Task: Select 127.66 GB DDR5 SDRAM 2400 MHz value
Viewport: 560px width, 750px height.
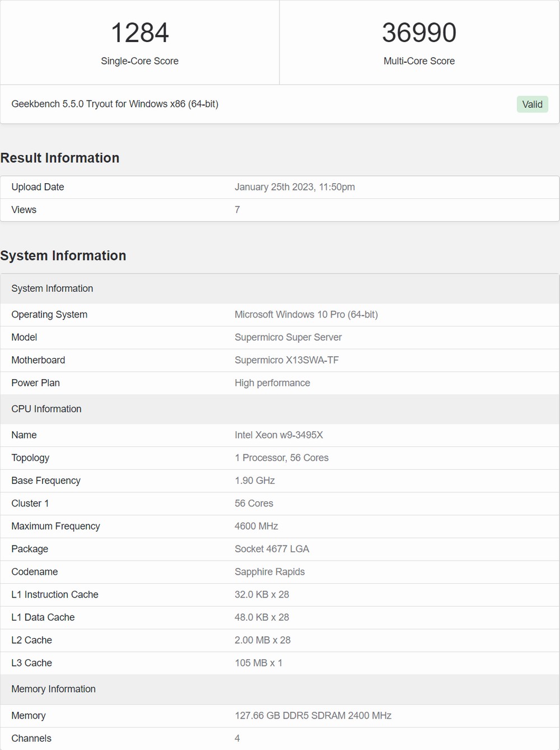Action: [x=313, y=716]
